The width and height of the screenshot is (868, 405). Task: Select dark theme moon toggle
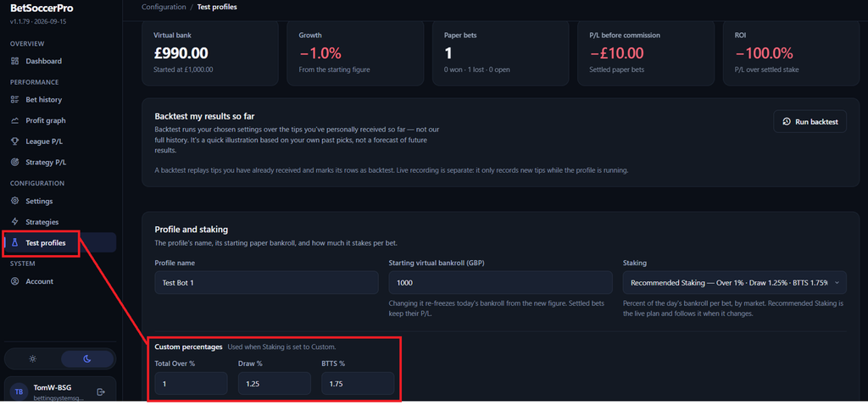coord(87,359)
